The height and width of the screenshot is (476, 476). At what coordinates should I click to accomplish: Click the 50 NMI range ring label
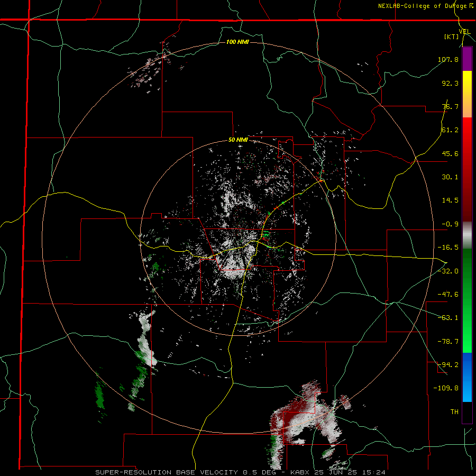(238, 140)
